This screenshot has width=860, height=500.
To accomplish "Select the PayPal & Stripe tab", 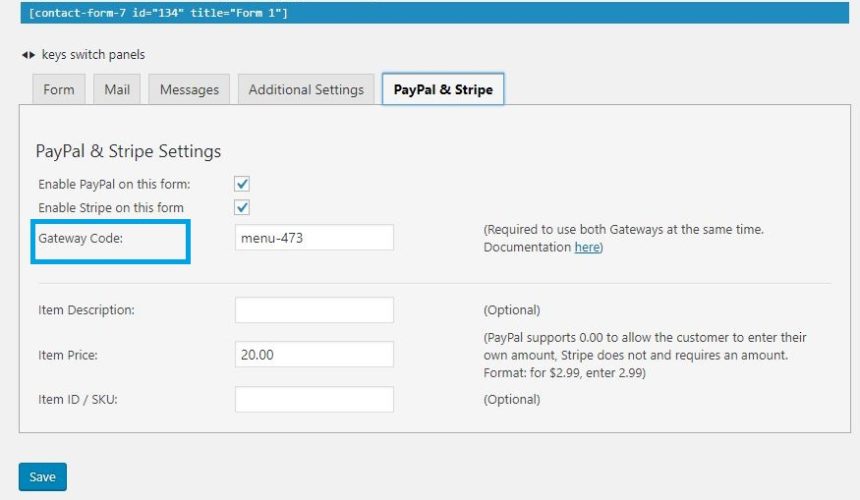I will 443,89.
